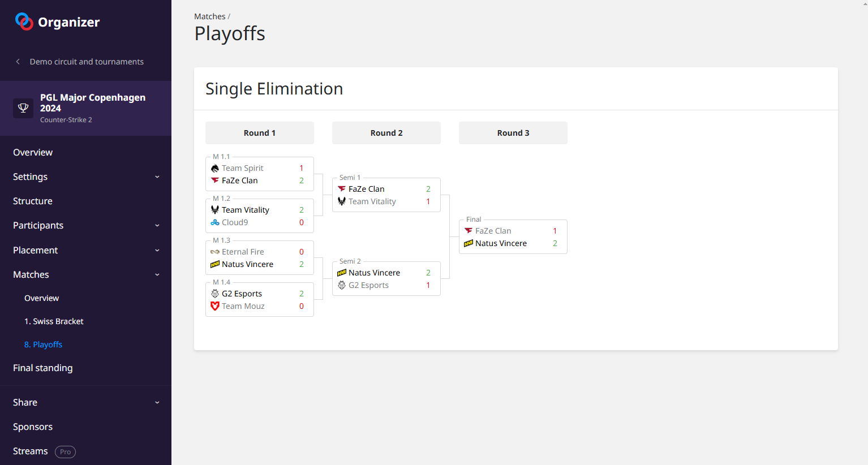The width and height of the screenshot is (868, 465).
Task: Click the Team Vitality logo in Semi 1
Action: 342,201
